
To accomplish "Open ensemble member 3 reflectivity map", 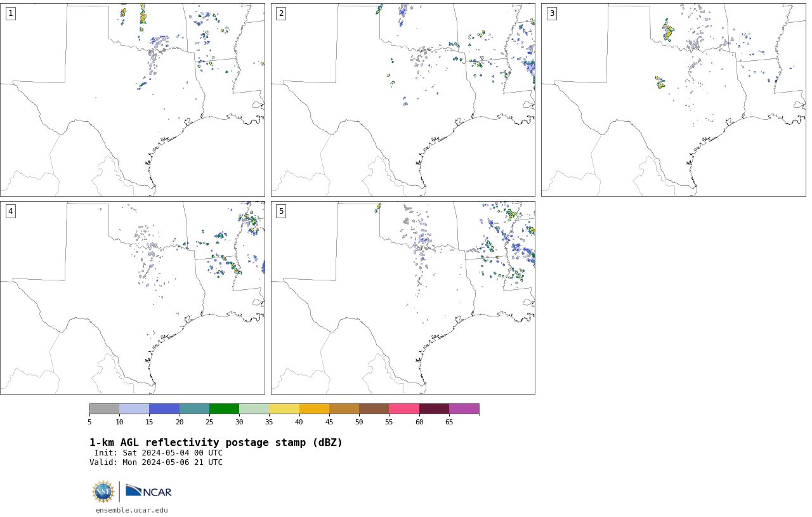I will tap(674, 100).
